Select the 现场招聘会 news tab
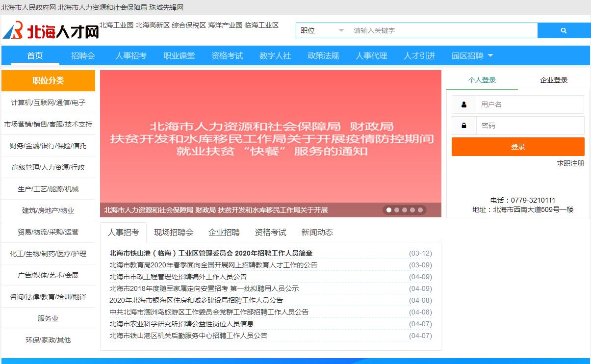Viewport: 591px width, 364px height. coord(174,232)
